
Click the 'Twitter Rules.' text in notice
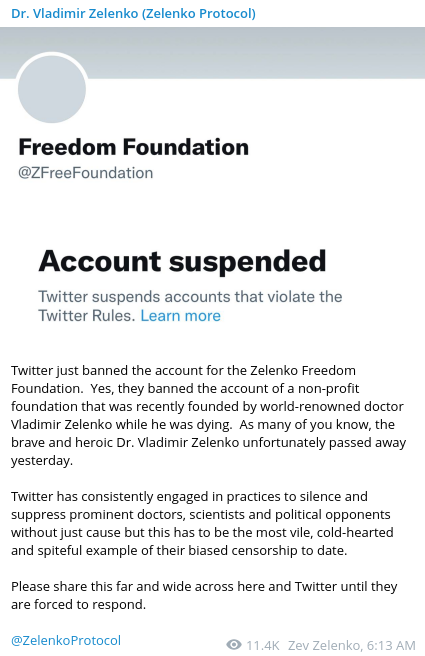point(87,315)
